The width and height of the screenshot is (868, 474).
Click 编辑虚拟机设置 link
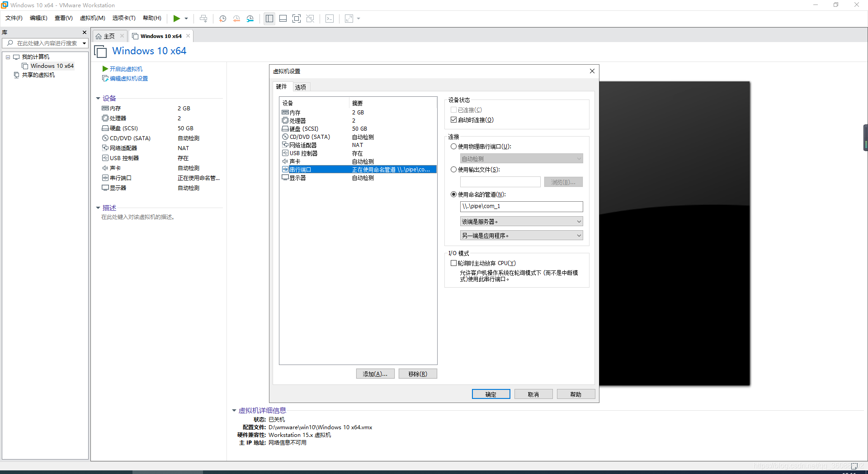[x=128, y=78]
